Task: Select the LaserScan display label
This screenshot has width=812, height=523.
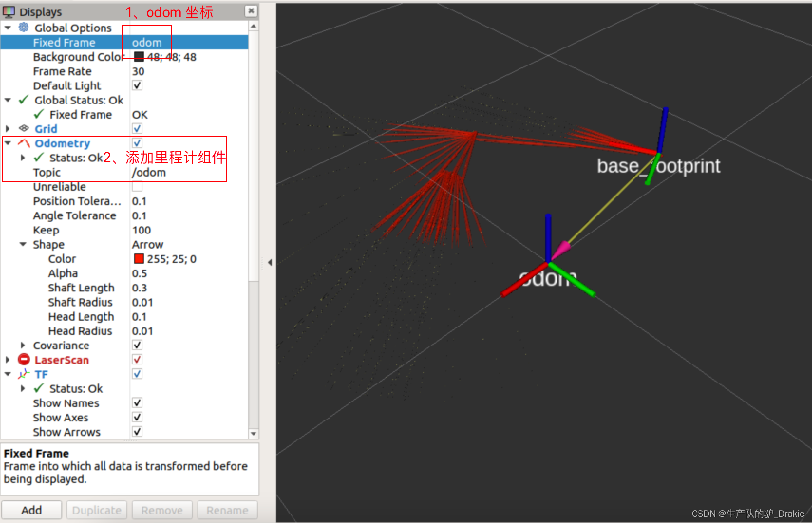Action: (62, 360)
